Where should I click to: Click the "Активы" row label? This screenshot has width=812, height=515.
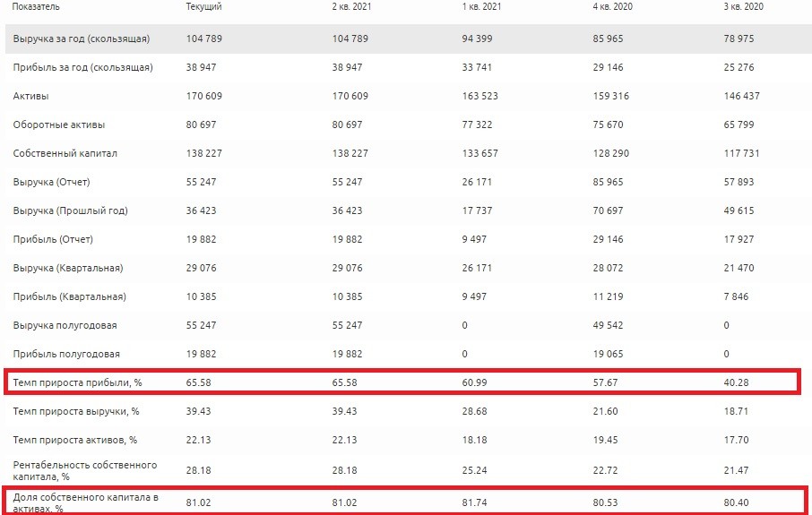coord(30,96)
